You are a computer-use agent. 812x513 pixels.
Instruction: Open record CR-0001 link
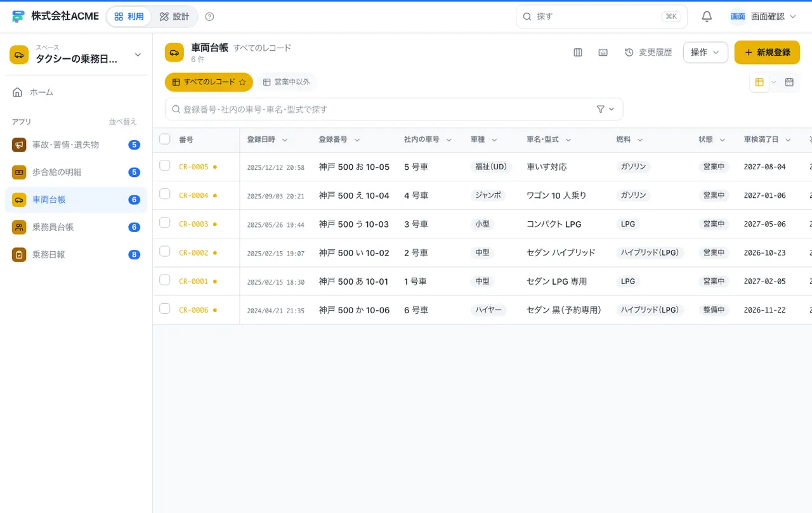point(193,281)
